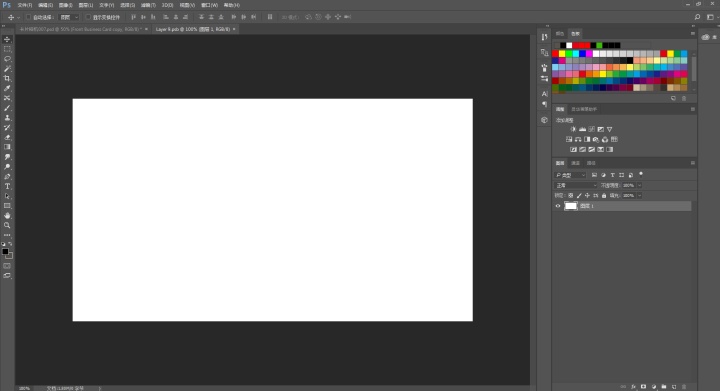720x391 pixels.
Task: Open the Adjustments panel flyout menu
Action: pyautogui.click(x=692, y=109)
